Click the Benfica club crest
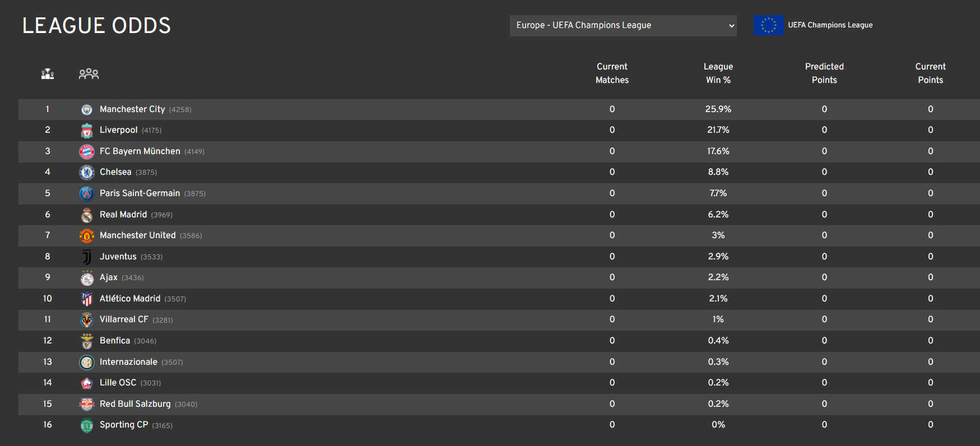The width and height of the screenshot is (980, 446). 86,341
